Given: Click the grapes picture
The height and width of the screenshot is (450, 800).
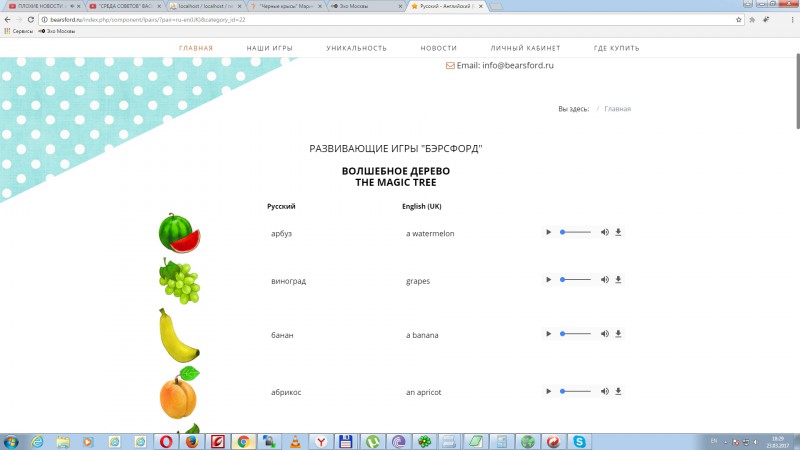Looking at the screenshot, I should click(x=180, y=281).
